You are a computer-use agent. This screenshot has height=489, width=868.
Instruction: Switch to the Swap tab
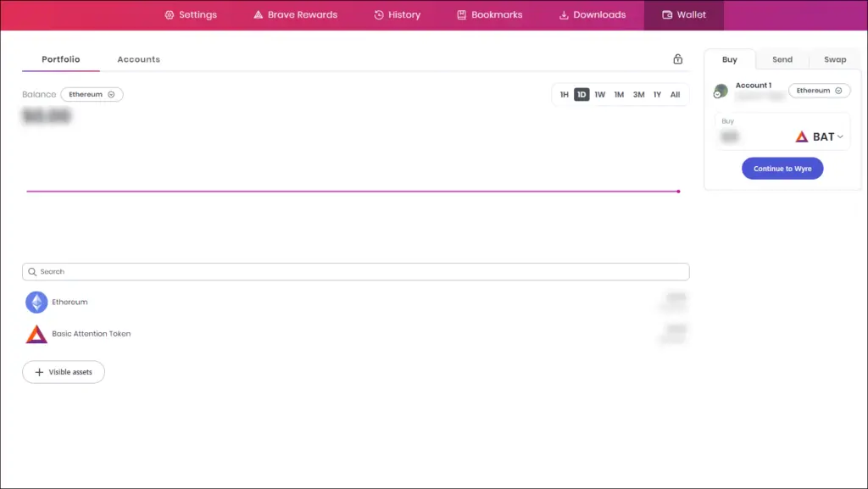(835, 59)
